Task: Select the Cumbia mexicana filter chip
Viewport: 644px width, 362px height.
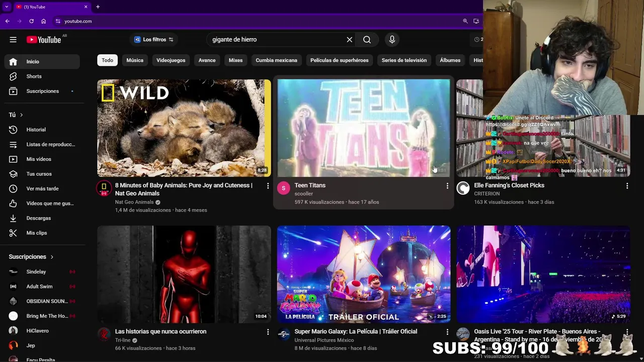Action: point(276,60)
